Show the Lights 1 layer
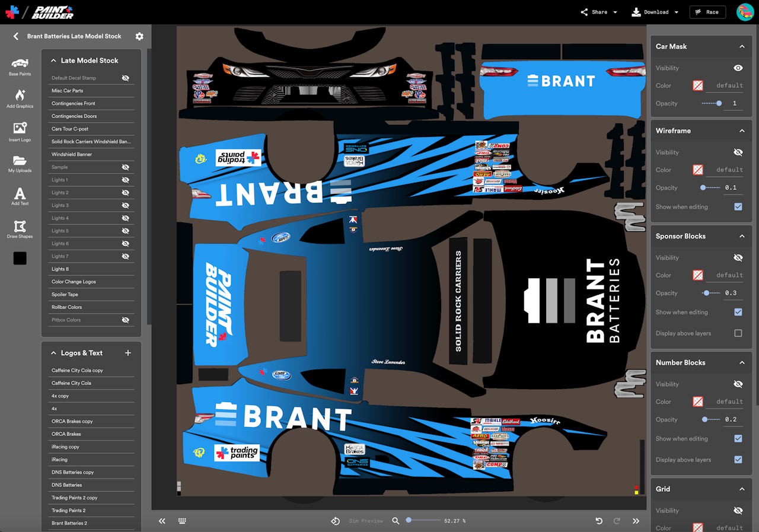Image resolution: width=759 pixels, height=532 pixels. pyautogui.click(x=126, y=180)
